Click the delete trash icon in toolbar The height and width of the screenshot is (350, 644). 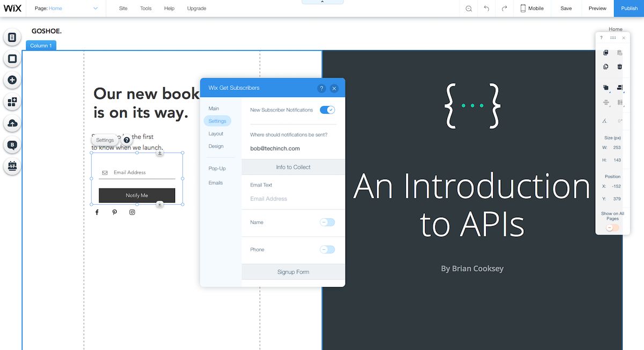click(x=620, y=66)
